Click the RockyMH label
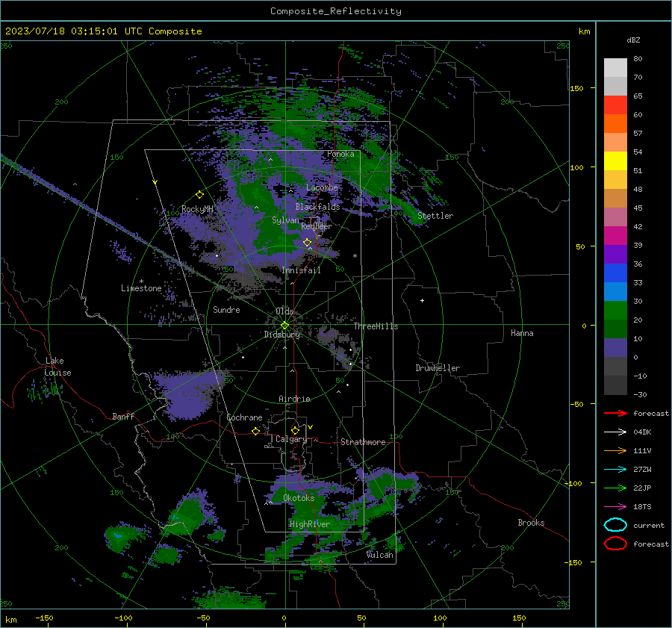 click(197, 209)
